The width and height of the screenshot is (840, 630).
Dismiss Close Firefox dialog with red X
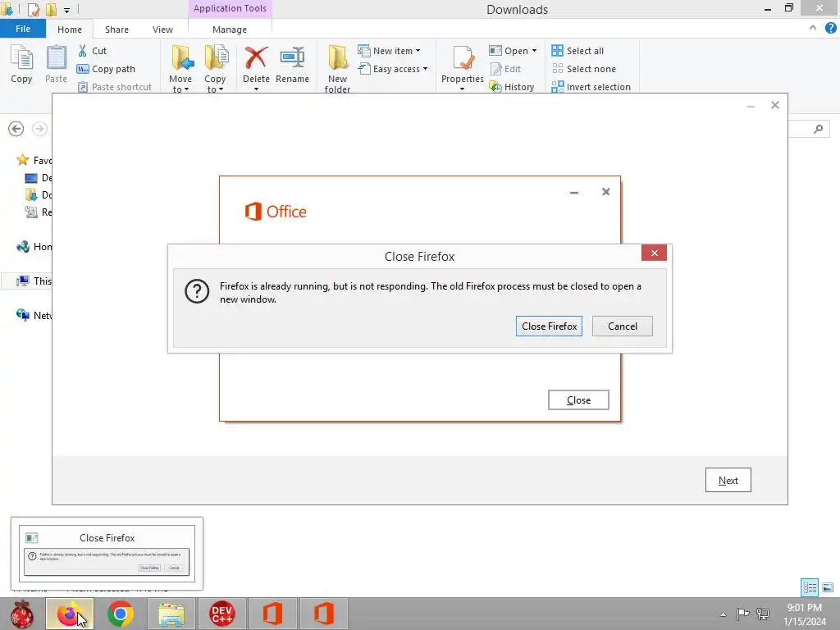654,253
